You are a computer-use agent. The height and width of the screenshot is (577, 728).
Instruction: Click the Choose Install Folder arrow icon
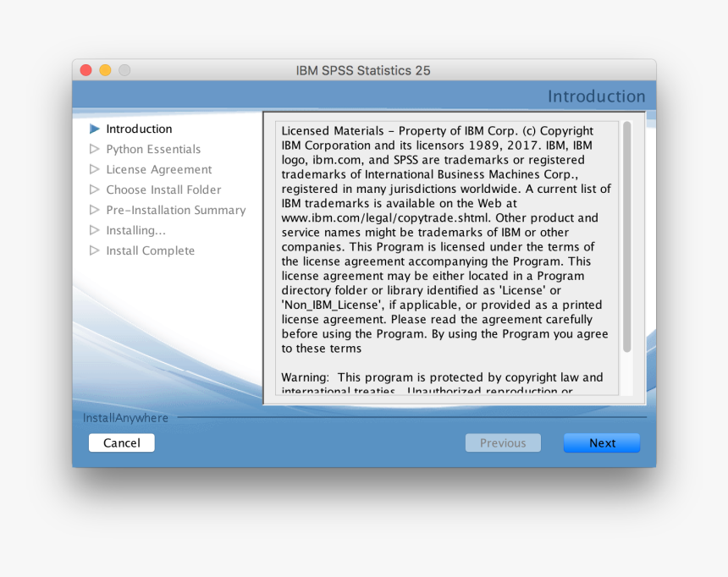pyautogui.click(x=95, y=190)
